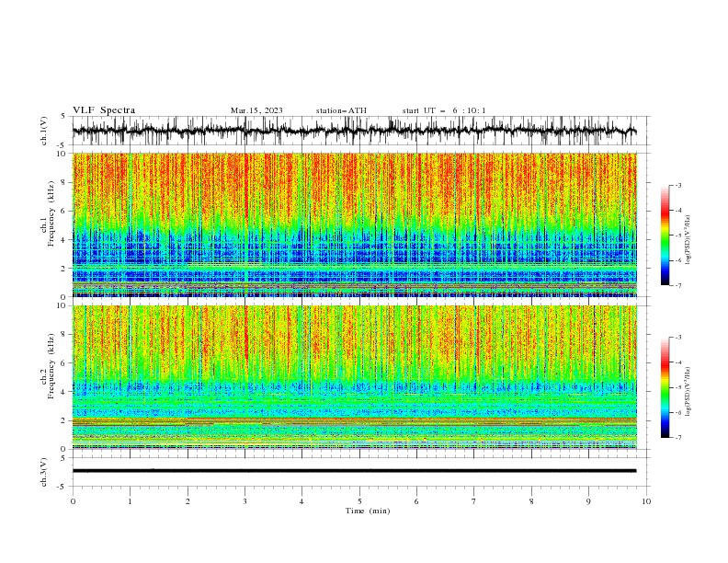
Task: Click the time axis tick label '9'
Action: click(x=588, y=501)
